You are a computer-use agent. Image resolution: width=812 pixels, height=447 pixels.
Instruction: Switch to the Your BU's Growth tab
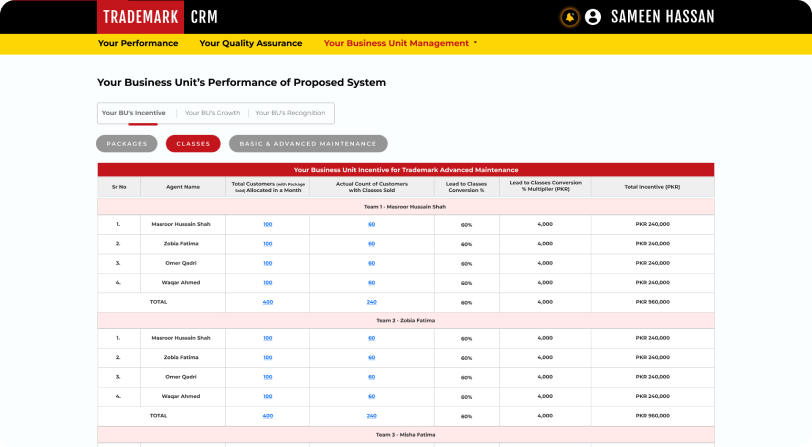click(212, 113)
